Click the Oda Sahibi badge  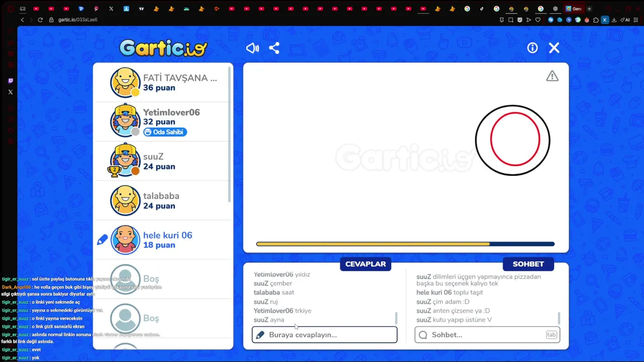[165, 132]
